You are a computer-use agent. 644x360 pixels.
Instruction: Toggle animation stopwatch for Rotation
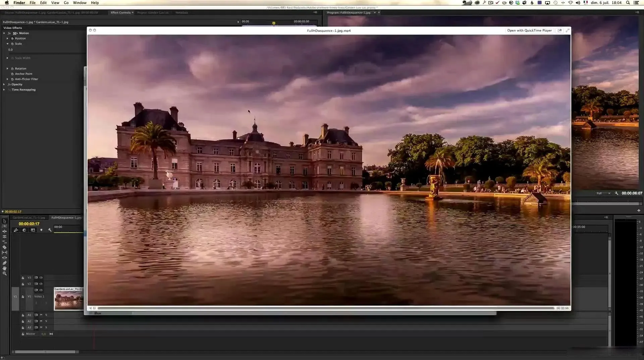12,69
